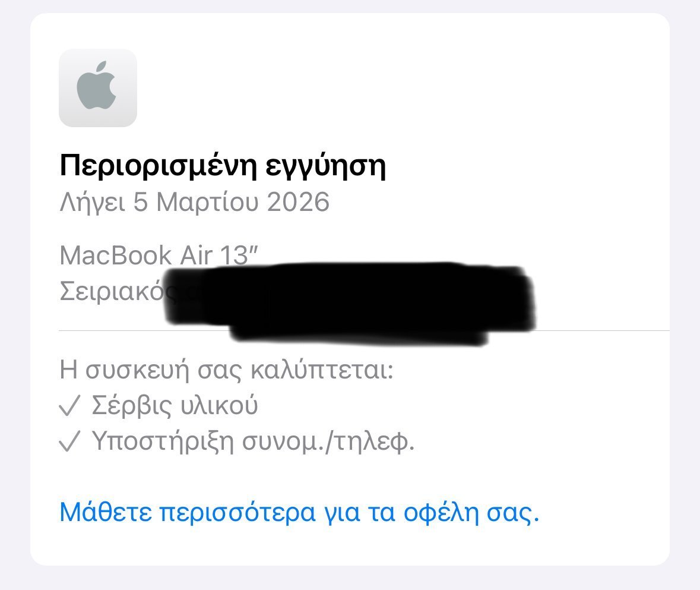The height and width of the screenshot is (590, 700).
Task: Click the word Μαρτίου in the date
Action: coord(207,203)
